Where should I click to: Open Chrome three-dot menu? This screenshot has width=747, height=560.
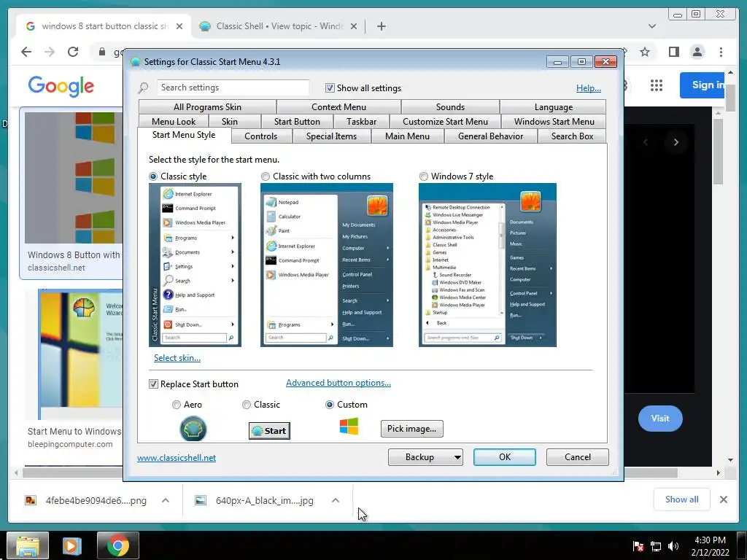(721, 52)
